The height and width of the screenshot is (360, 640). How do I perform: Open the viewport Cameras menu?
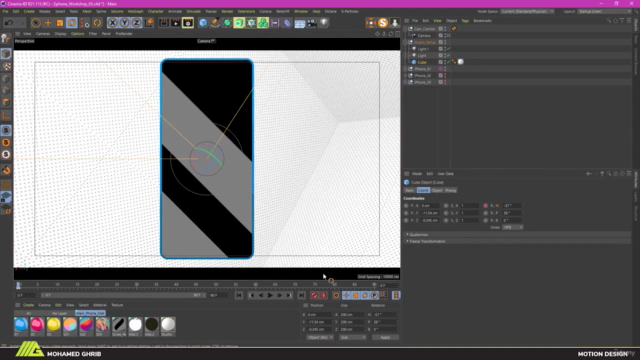click(x=43, y=34)
